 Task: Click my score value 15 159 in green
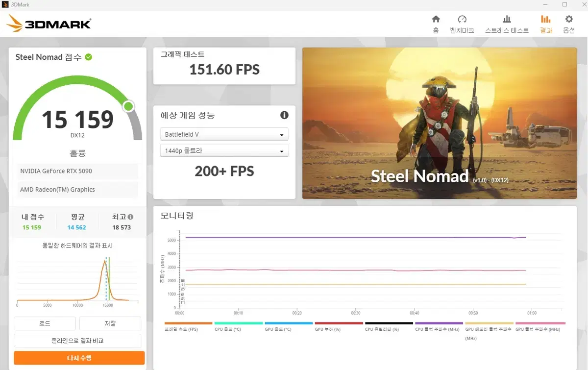tap(32, 227)
